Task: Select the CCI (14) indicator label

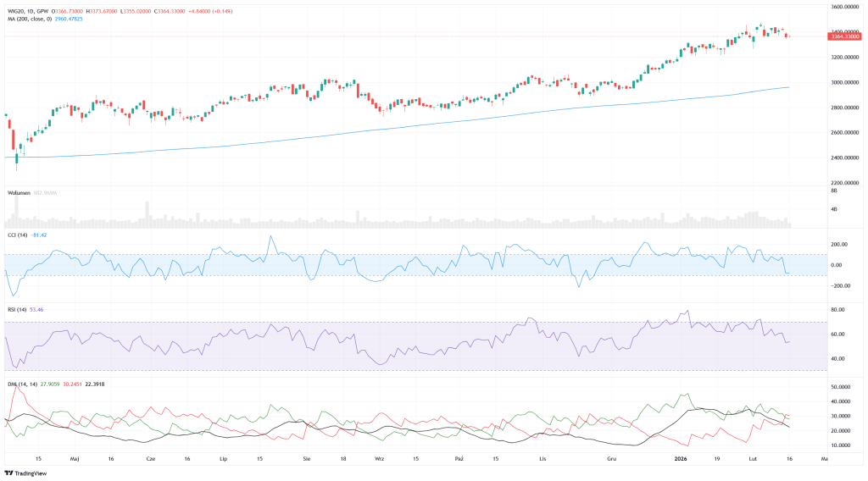Action: click(17, 234)
